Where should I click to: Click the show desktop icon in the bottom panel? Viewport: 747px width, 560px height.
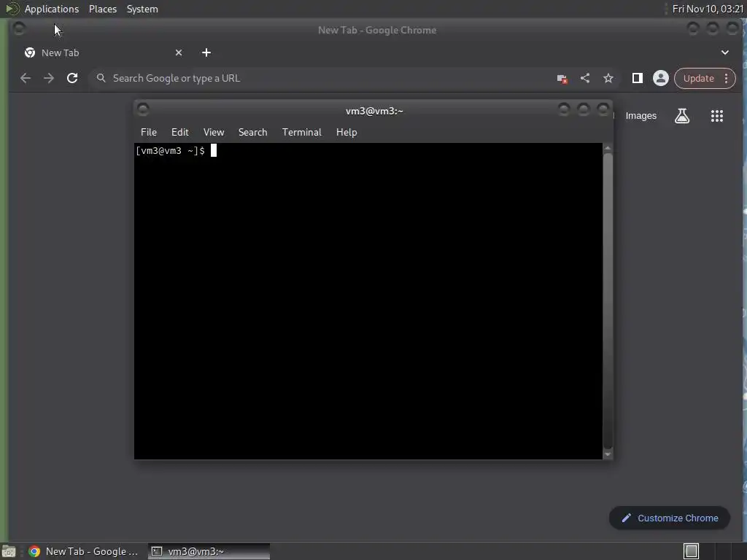(x=9, y=551)
